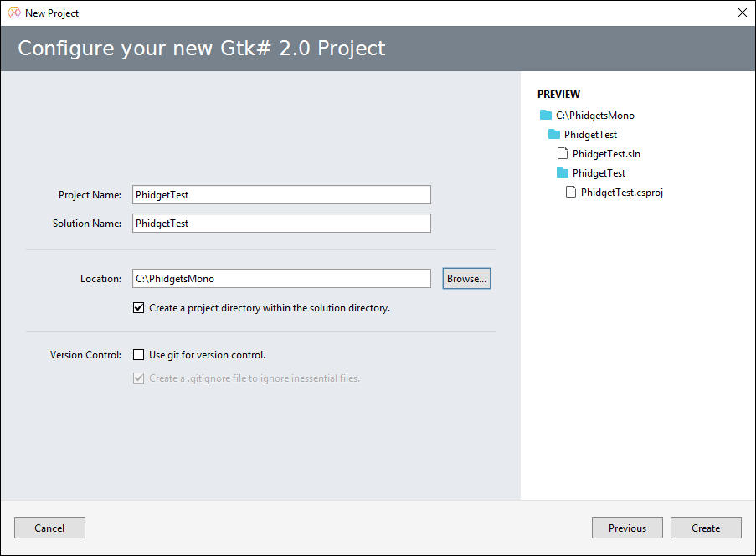Viewport: 756px width, 556px height.
Task: Select PhidgetTest.sln in the preview tree
Action: [x=606, y=154]
